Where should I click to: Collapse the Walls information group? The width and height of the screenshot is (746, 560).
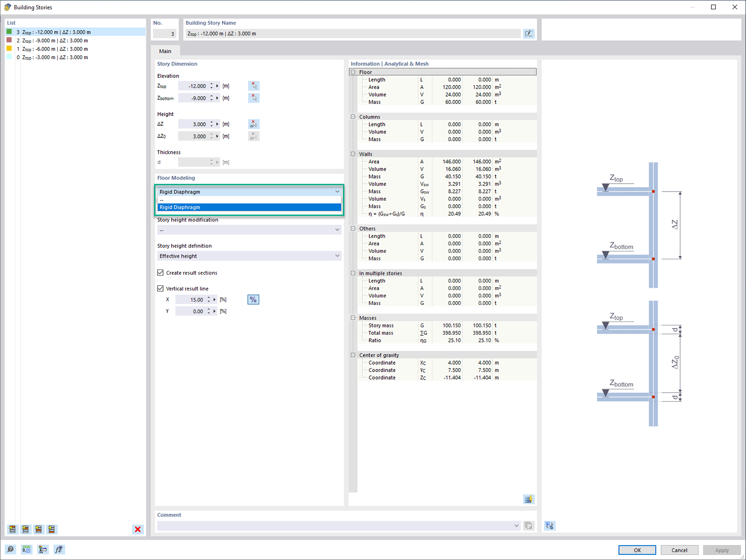tap(353, 154)
